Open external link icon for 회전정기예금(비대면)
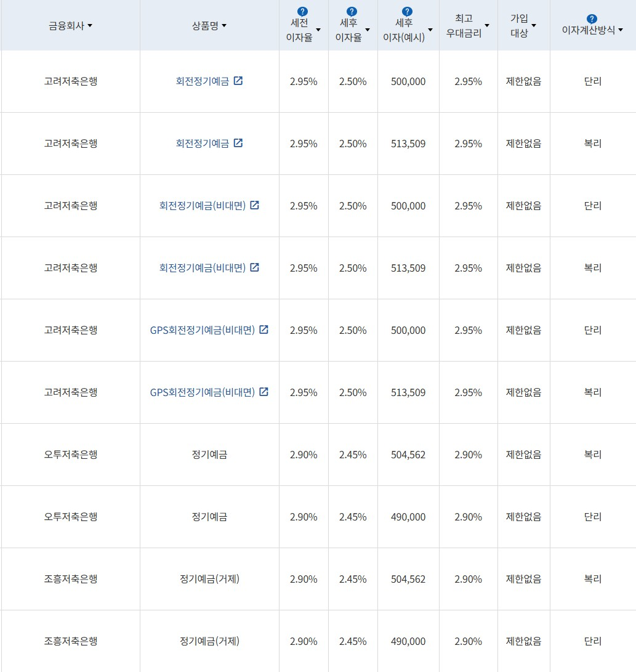Image resolution: width=636 pixels, height=672 pixels. click(256, 205)
